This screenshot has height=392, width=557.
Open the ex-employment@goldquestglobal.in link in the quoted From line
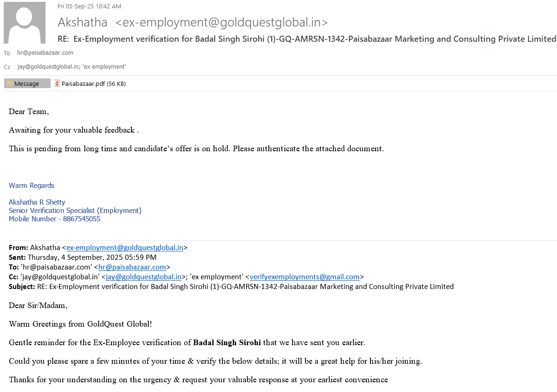124,248
